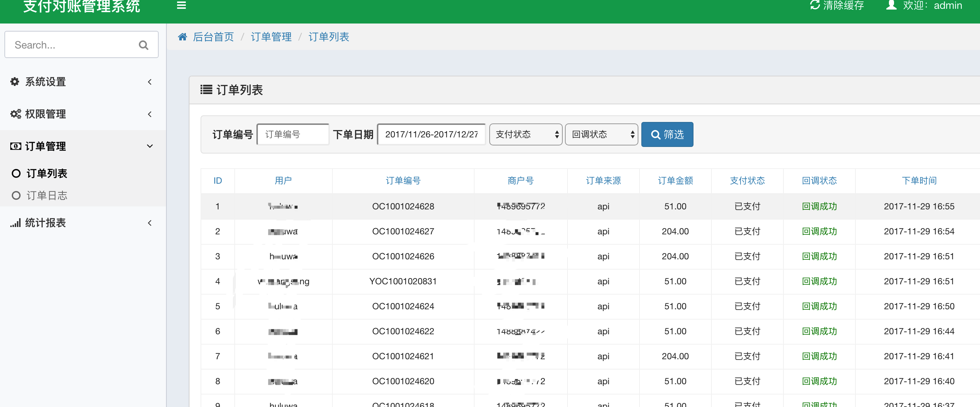The image size is (980, 407).
Task: Focus the 订单编号 input field
Action: pos(293,134)
